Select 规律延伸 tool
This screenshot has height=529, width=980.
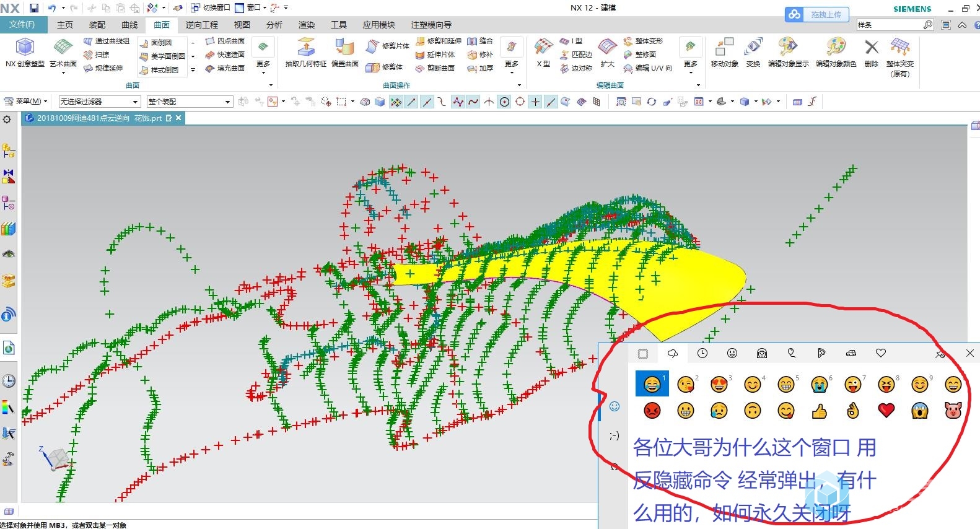(x=103, y=68)
